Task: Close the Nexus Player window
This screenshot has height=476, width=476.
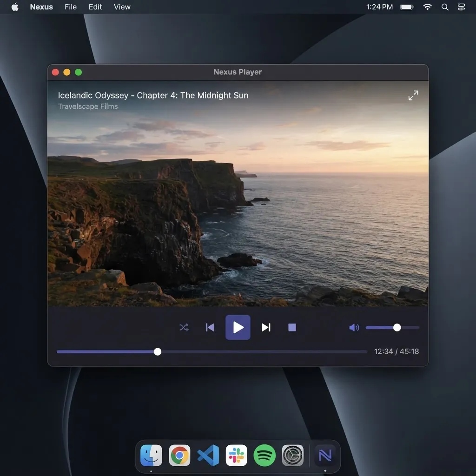Action: click(55, 72)
